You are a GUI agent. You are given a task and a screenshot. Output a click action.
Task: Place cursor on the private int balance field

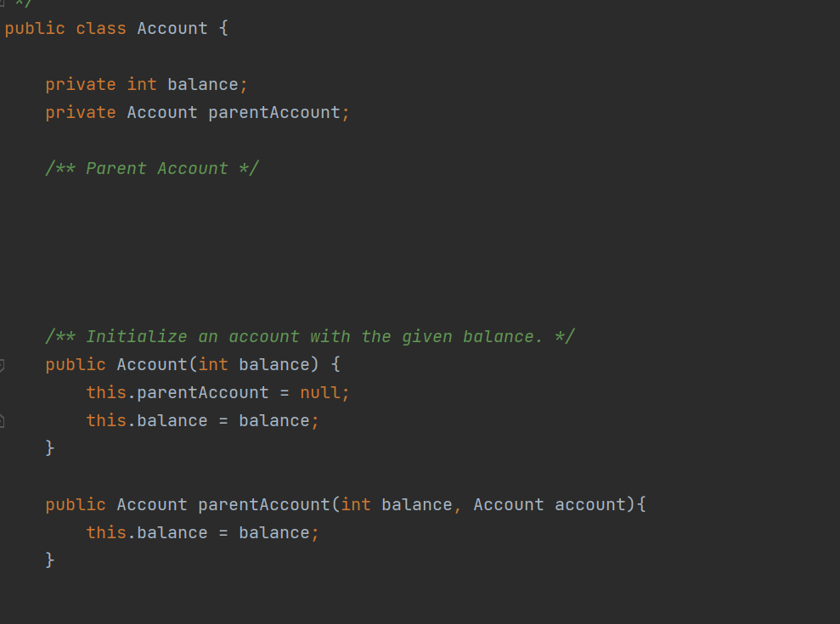[x=203, y=84]
